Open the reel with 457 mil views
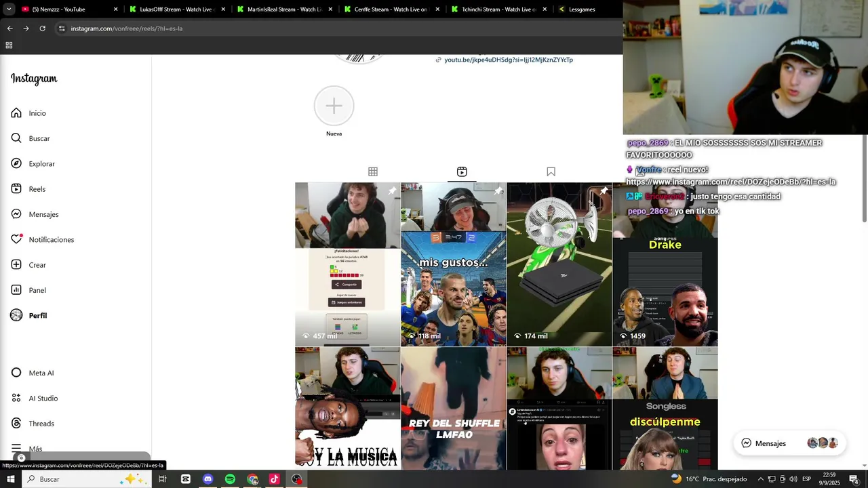868x488 pixels. (x=347, y=264)
